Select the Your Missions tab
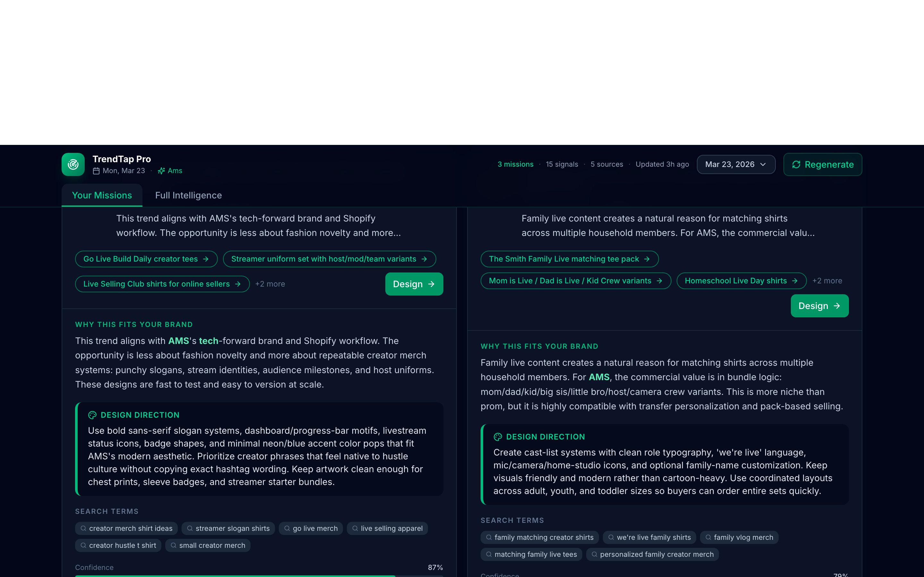 tap(102, 195)
